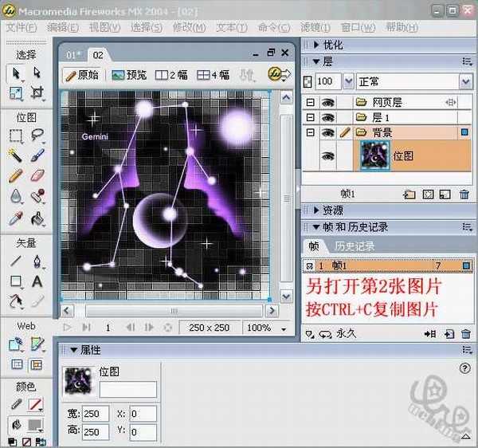Toggle visibility of 层 1
This screenshot has height=448, width=478.
(327, 117)
